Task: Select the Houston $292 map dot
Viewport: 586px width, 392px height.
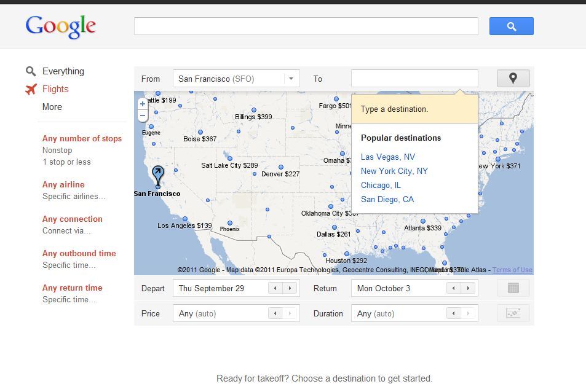Action: 347,254
